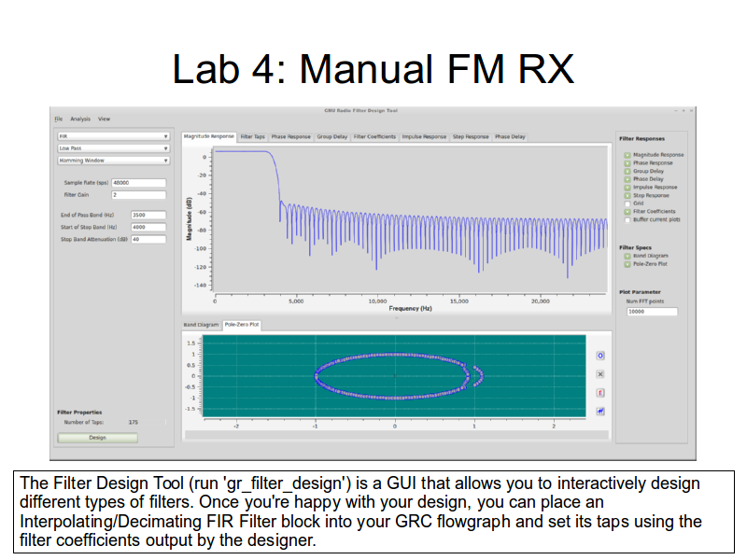Open the Hamming Window dropdown
Image resolution: width=747 pixels, height=560 pixels.
point(113,160)
